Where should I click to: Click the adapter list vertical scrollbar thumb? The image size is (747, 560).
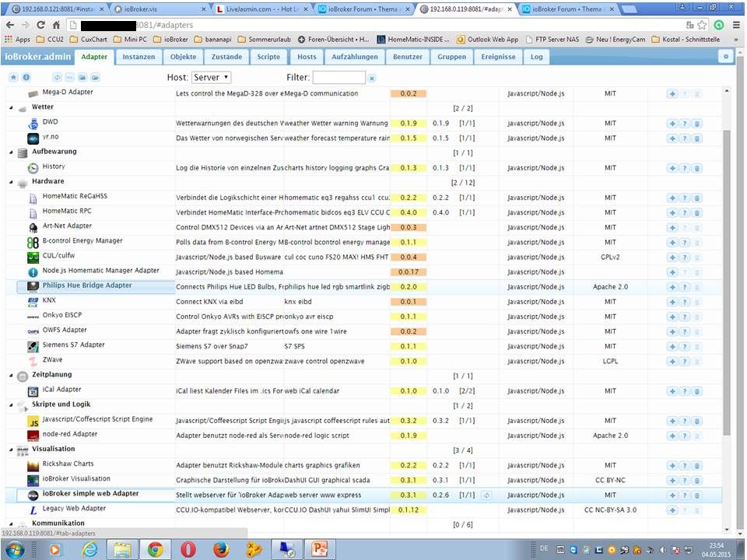pos(727,281)
